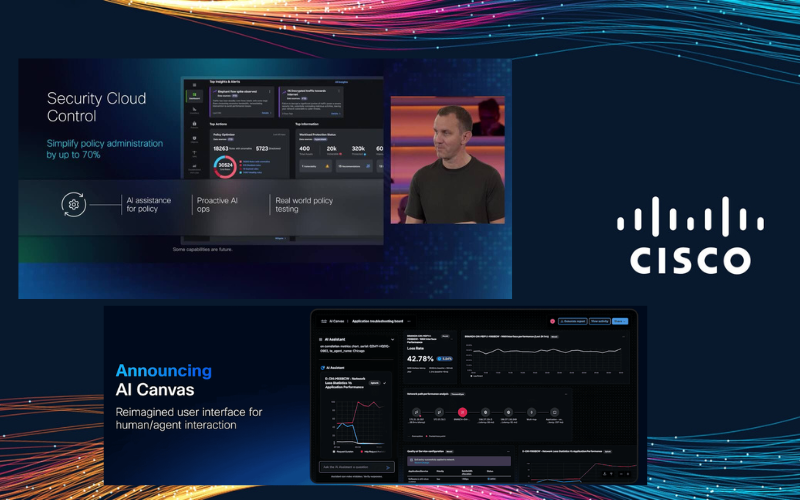This screenshot has height=500, width=800.
Task: Click the blue 'Announcing' heading
Action: pyautogui.click(x=164, y=370)
